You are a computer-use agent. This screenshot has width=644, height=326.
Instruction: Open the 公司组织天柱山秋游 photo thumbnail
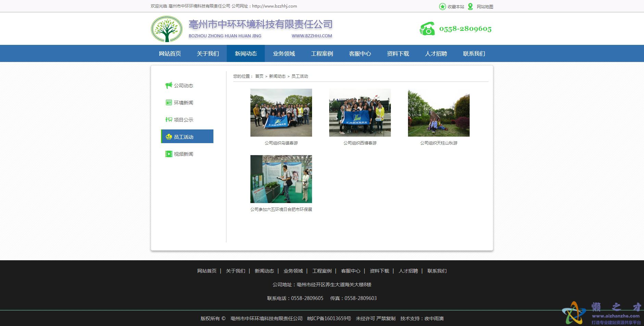(x=438, y=113)
